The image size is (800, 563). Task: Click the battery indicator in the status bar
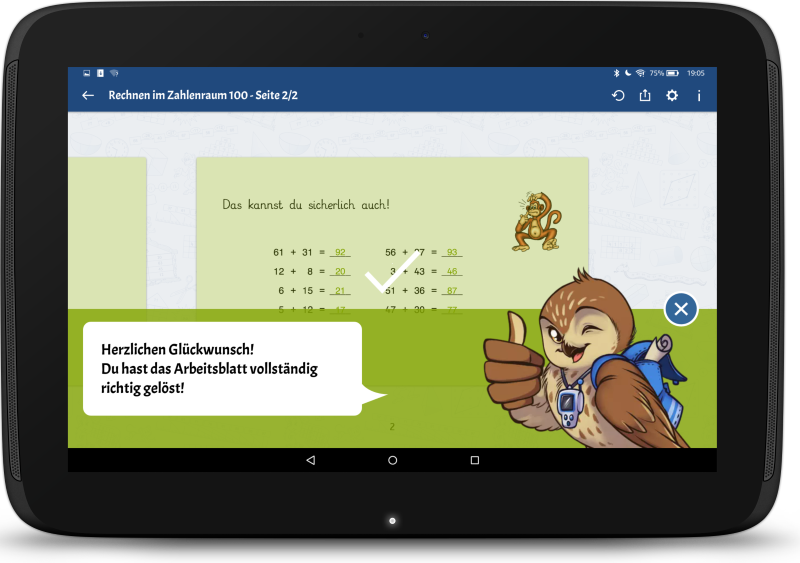point(672,73)
